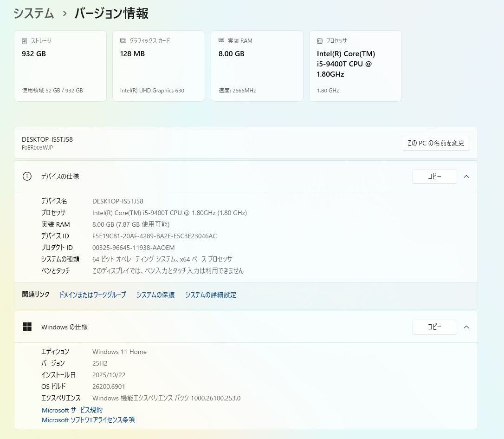This screenshot has width=504, height=439.
Task: Open the ドメインまたはワークグループ link
Action: [x=92, y=295]
